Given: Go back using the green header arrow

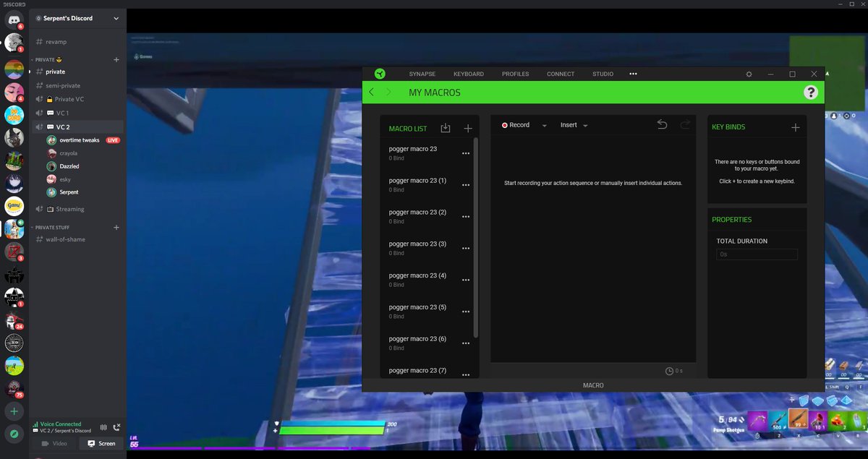Looking at the screenshot, I should pos(372,92).
